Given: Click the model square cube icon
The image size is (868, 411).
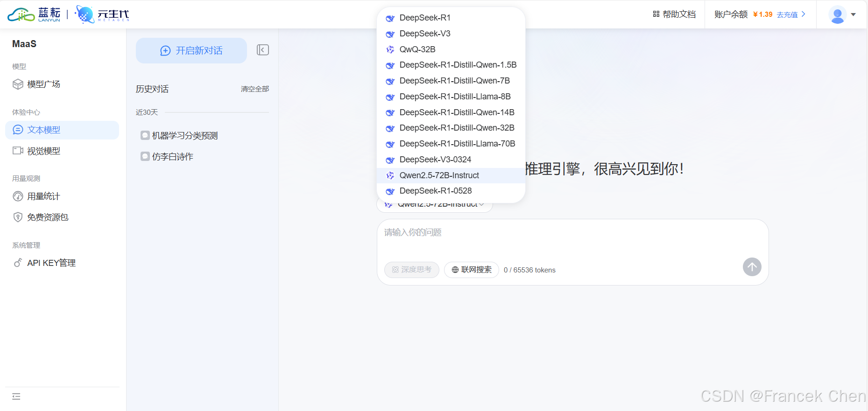Looking at the screenshot, I should click(18, 84).
